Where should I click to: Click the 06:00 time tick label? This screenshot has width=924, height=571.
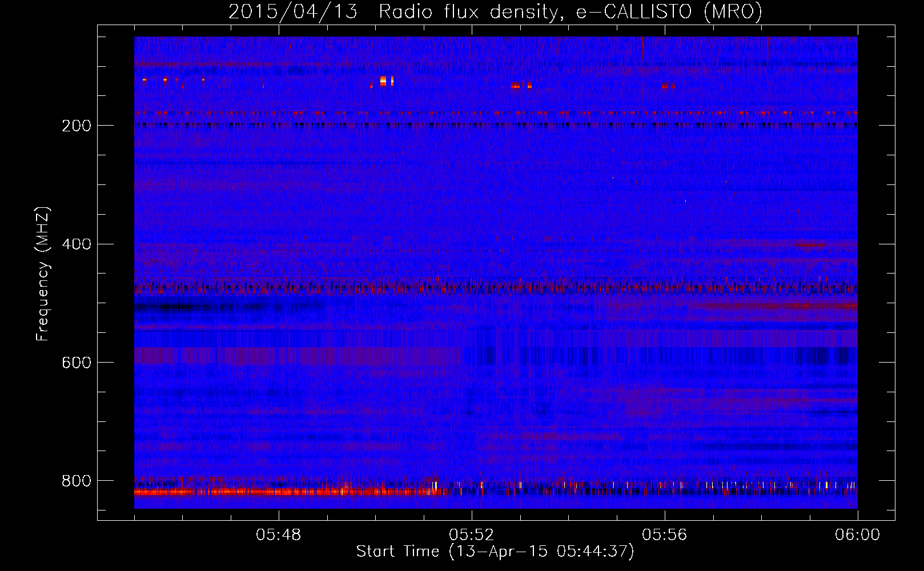pos(857,535)
